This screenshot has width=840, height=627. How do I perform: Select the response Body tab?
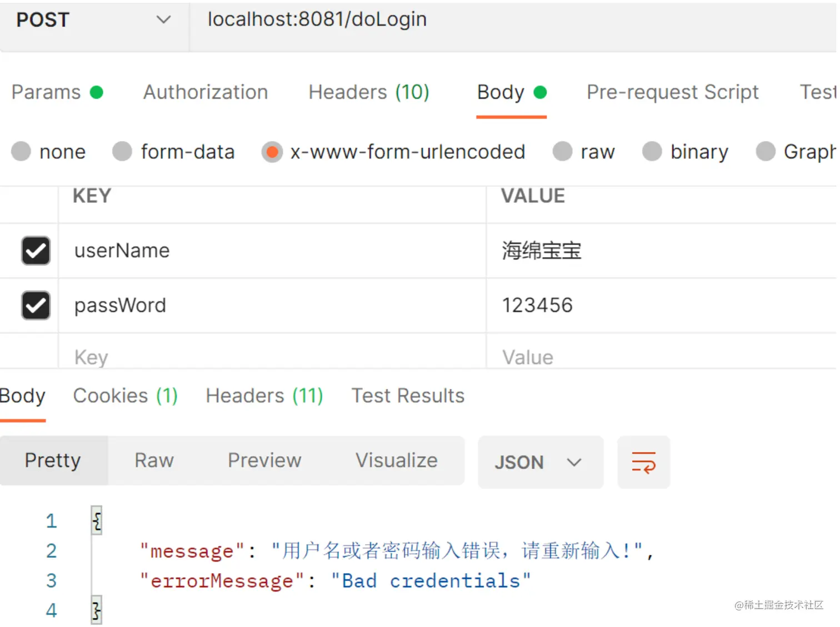pos(22,396)
